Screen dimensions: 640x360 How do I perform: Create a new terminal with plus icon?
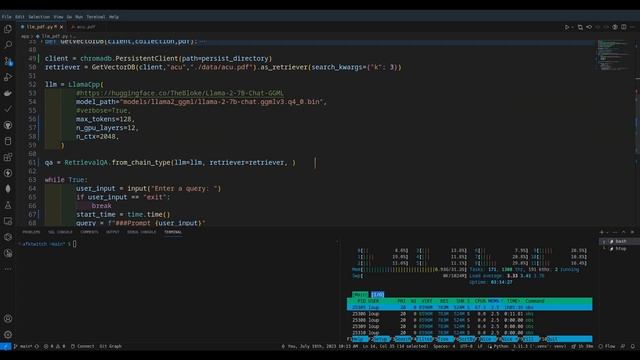[x=602, y=232]
